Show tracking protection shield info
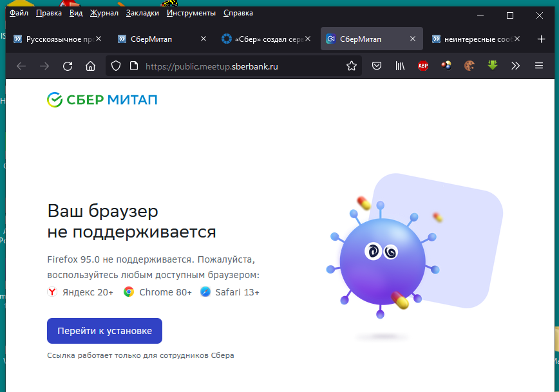559x392 pixels. click(x=116, y=66)
